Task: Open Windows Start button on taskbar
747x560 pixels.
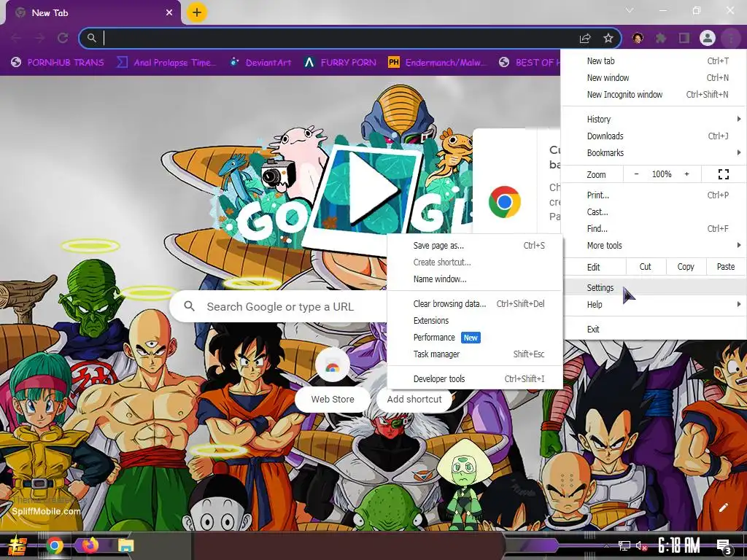Action: tap(17, 545)
